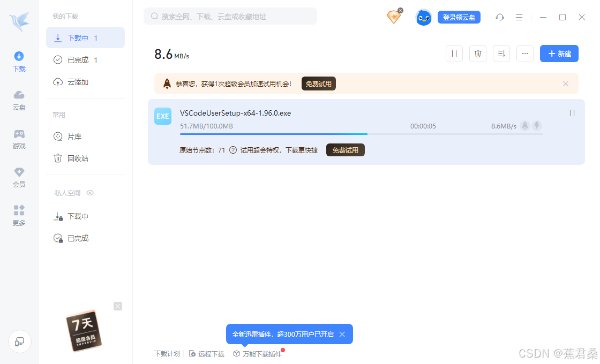Close the 7天 super member promo

118,306
